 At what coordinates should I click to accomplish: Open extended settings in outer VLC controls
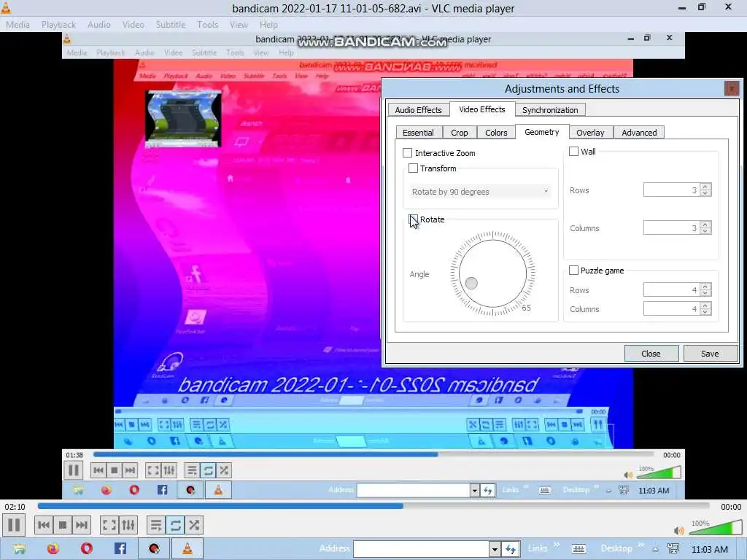pyautogui.click(x=128, y=525)
